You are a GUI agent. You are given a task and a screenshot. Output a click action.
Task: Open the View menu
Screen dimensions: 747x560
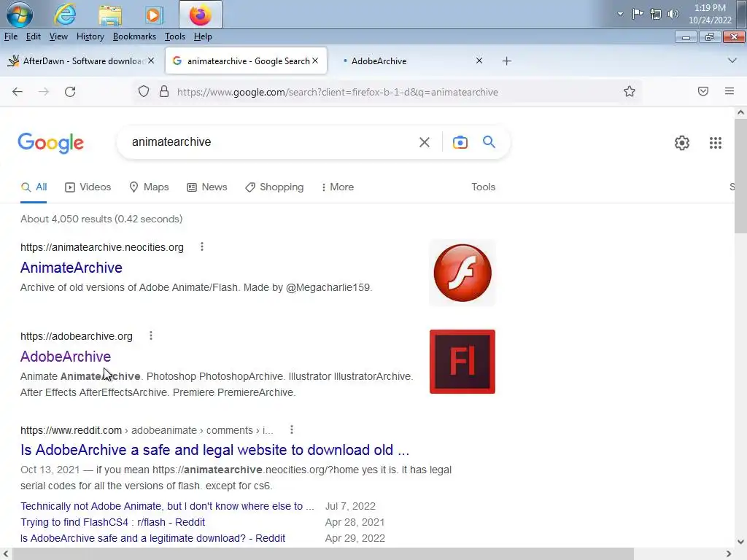click(x=58, y=36)
